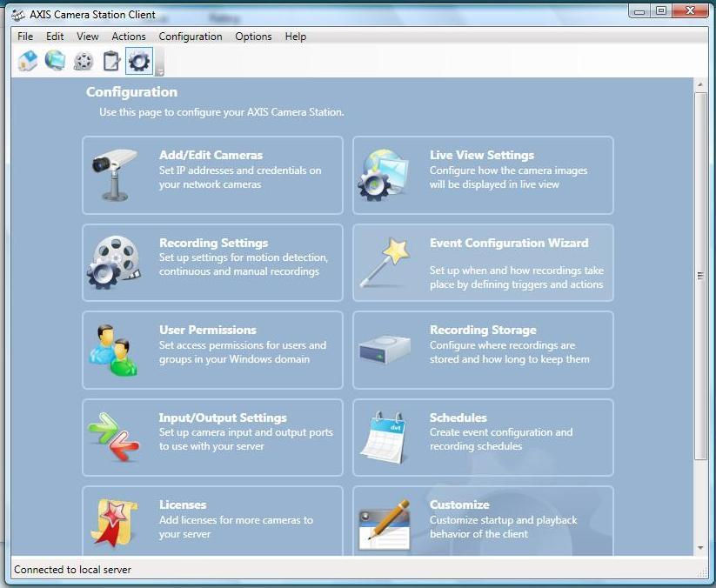Click 'Add licenses for more cameras' description

pos(236,527)
